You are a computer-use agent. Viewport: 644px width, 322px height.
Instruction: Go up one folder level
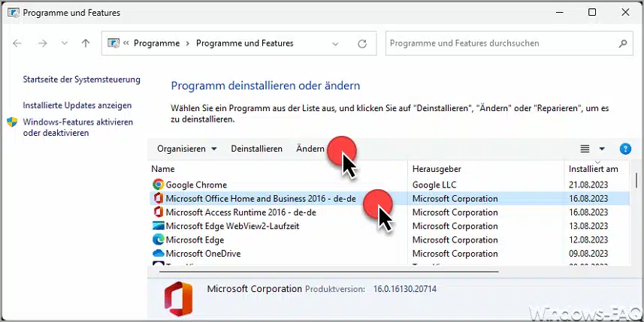[x=86, y=43]
